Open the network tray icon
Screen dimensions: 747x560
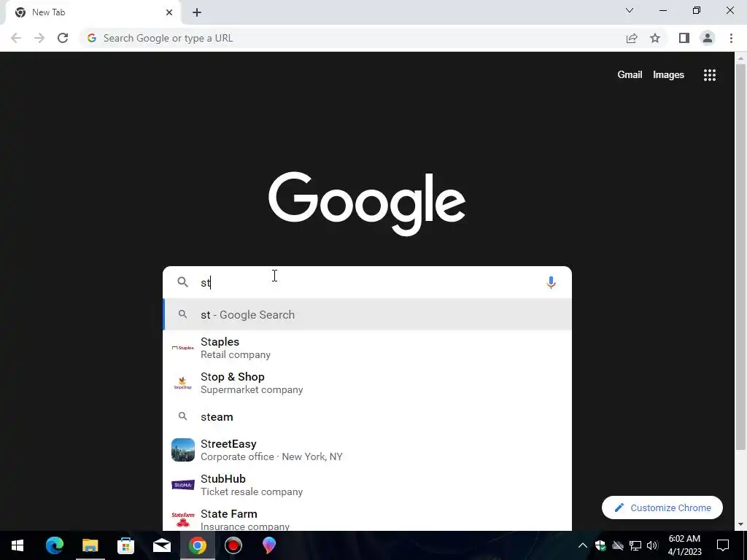(x=635, y=545)
